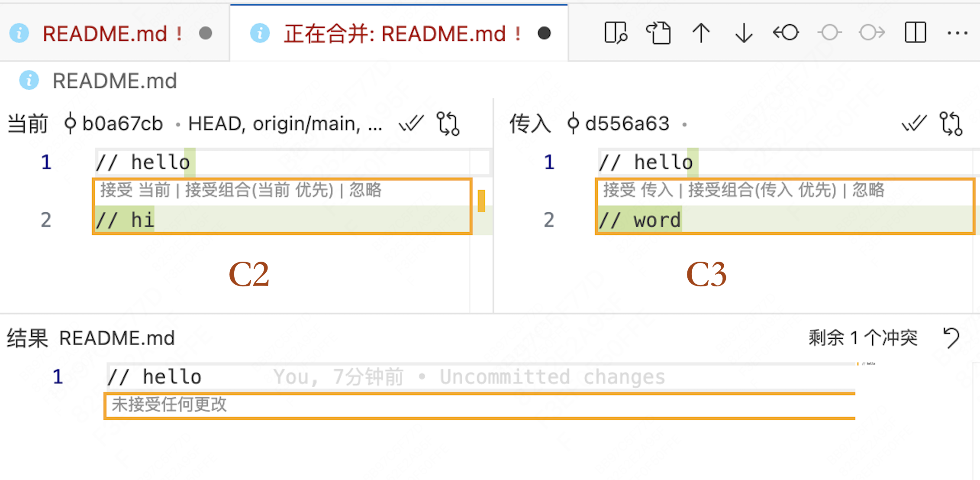Click '// hello' line in the result editor

pyautogui.click(x=481, y=377)
